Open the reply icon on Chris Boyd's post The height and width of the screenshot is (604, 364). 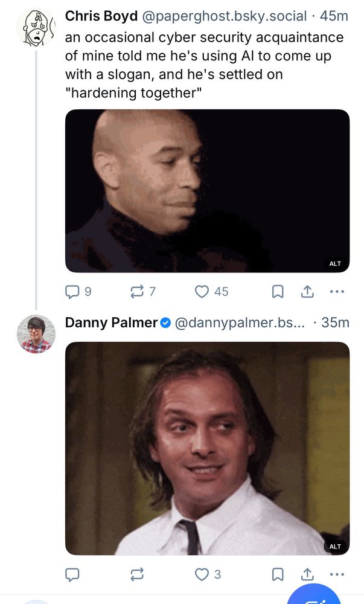[x=73, y=291]
